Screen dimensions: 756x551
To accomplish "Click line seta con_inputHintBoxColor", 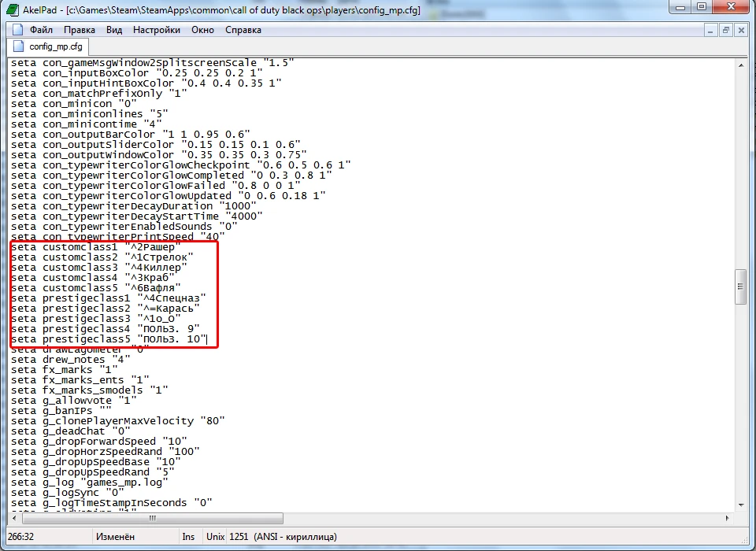I will point(146,83).
